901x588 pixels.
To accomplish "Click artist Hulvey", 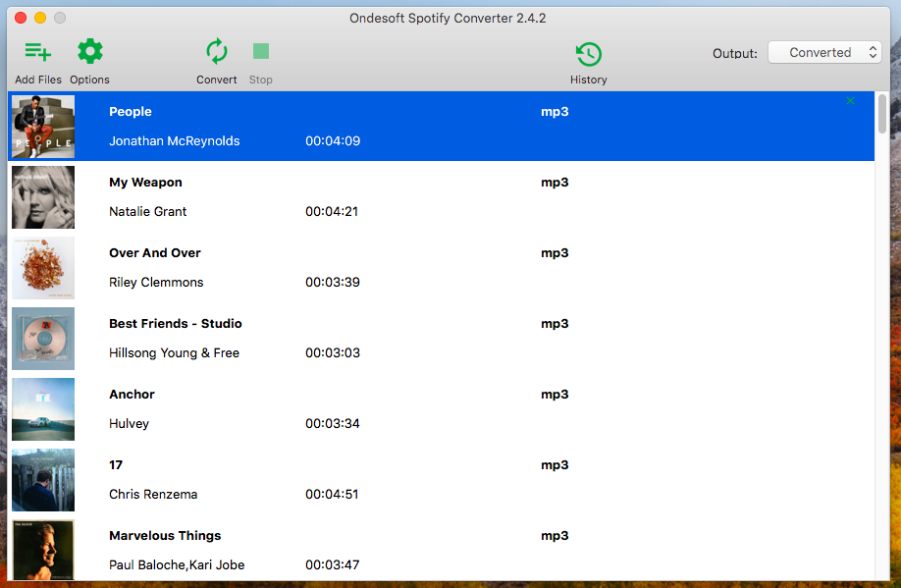I will (129, 424).
